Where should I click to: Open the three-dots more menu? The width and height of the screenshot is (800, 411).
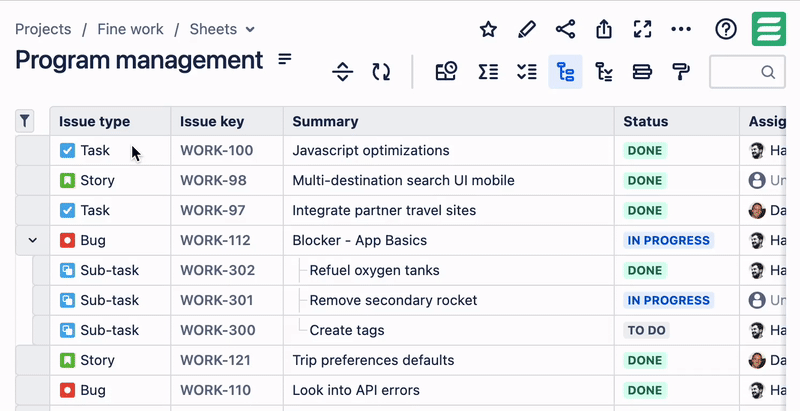pyautogui.click(x=681, y=29)
